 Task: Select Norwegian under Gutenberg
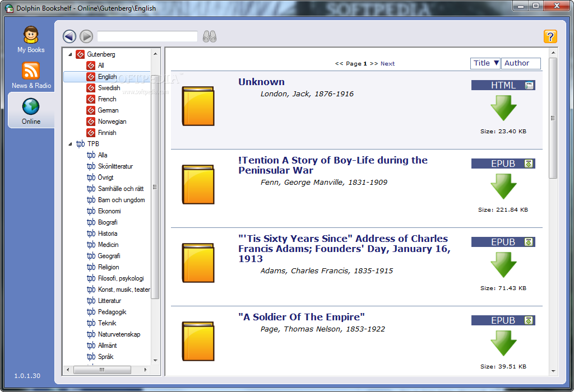point(112,122)
